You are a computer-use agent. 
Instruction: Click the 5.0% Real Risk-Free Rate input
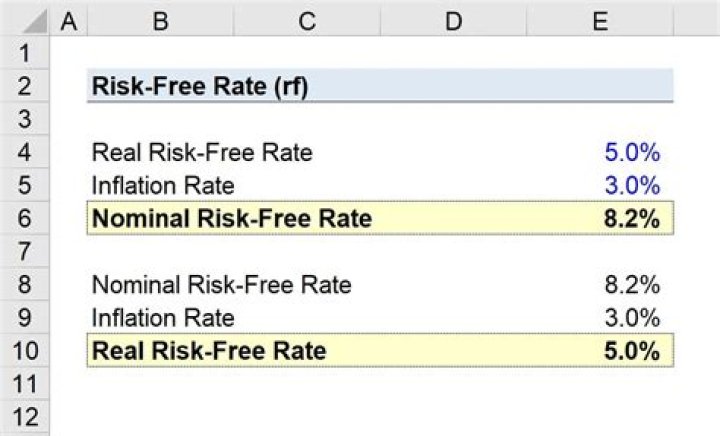tap(632, 152)
